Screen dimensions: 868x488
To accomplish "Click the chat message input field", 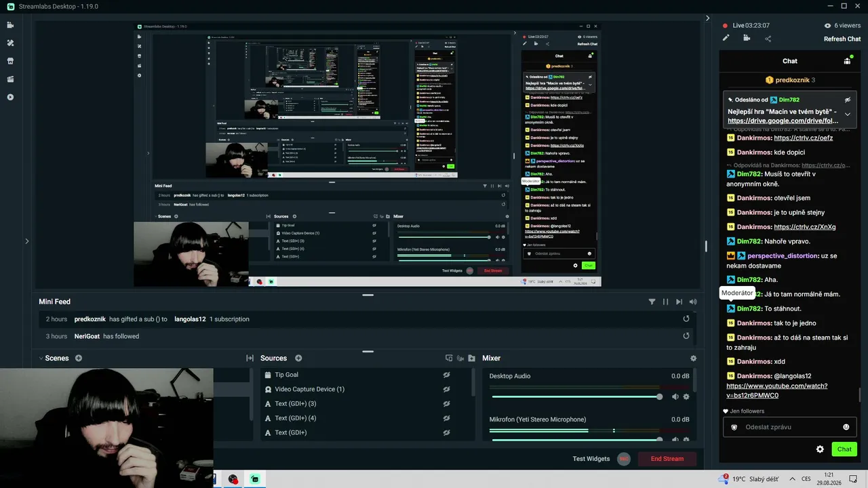I will pos(789,427).
